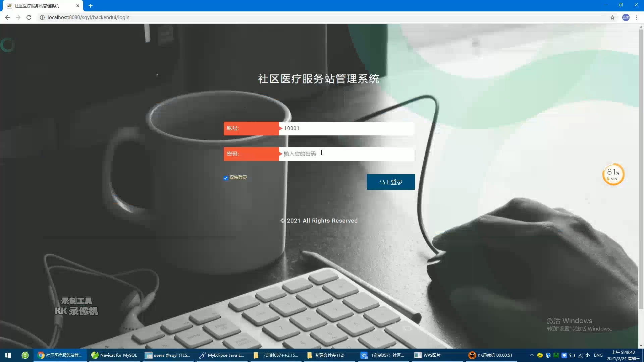The height and width of the screenshot is (362, 644).
Task: Click the green H tray icon
Action: [x=556, y=355]
